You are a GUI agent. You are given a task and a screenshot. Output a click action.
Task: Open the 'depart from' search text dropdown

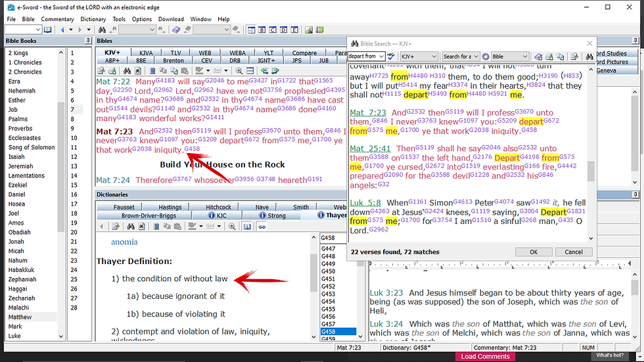(382, 57)
